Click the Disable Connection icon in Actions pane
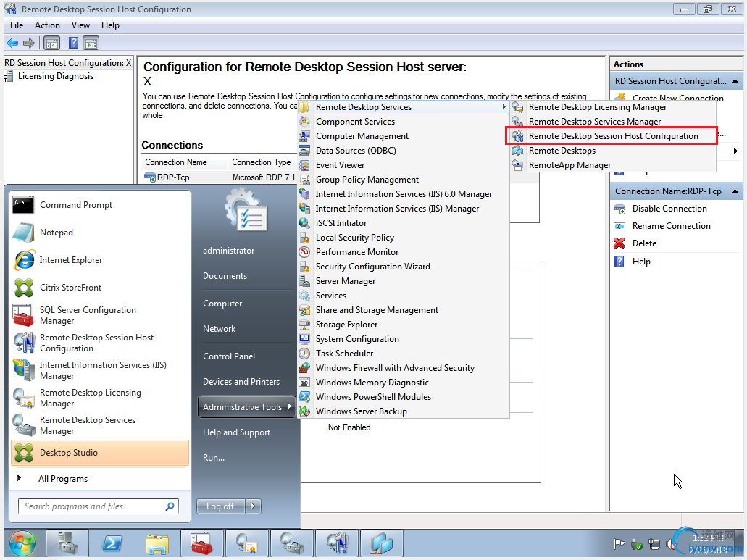 click(x=619, y=209)
